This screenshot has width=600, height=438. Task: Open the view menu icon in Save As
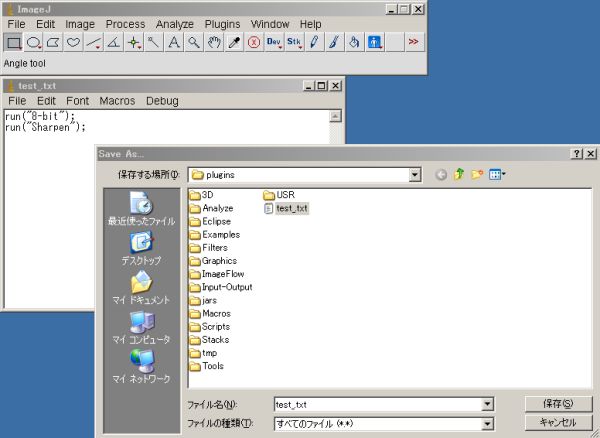[497, 174]
